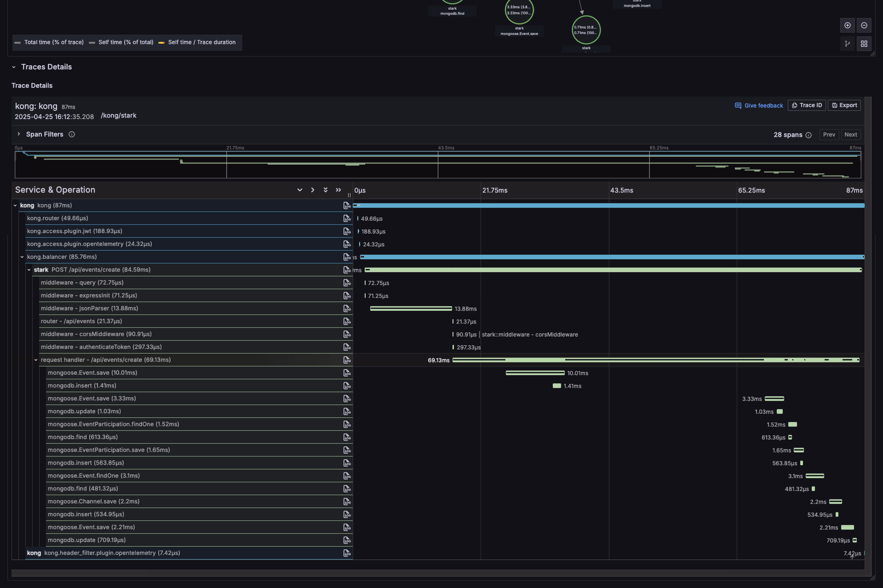Export the trace
883x588 pixels.
[x=844, y=105]
